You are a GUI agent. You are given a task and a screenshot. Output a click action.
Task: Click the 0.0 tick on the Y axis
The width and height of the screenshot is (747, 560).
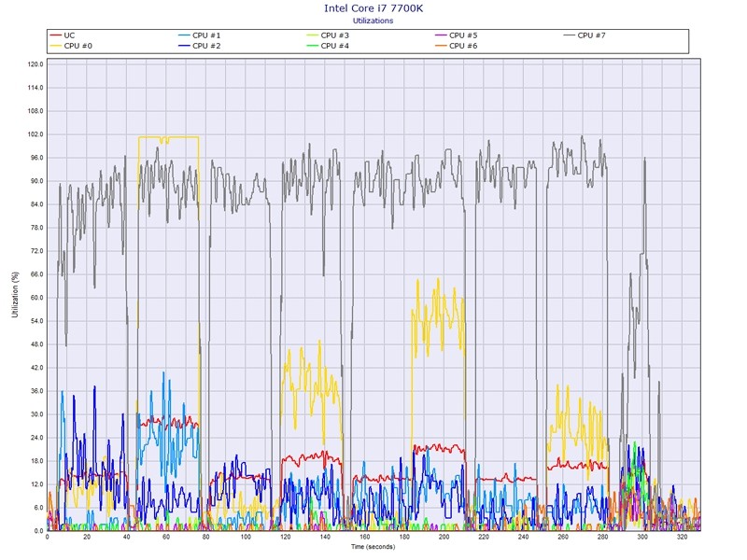click(x=38, y=531)
